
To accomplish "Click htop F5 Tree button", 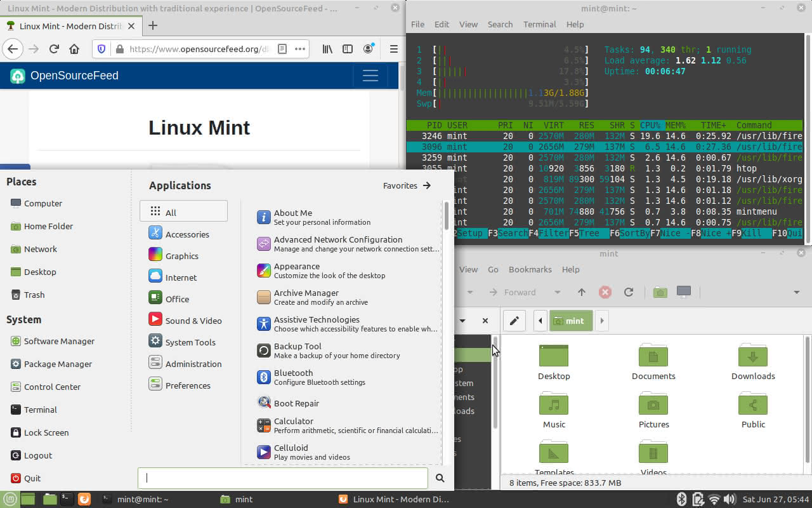I will (x=589, y=233).
